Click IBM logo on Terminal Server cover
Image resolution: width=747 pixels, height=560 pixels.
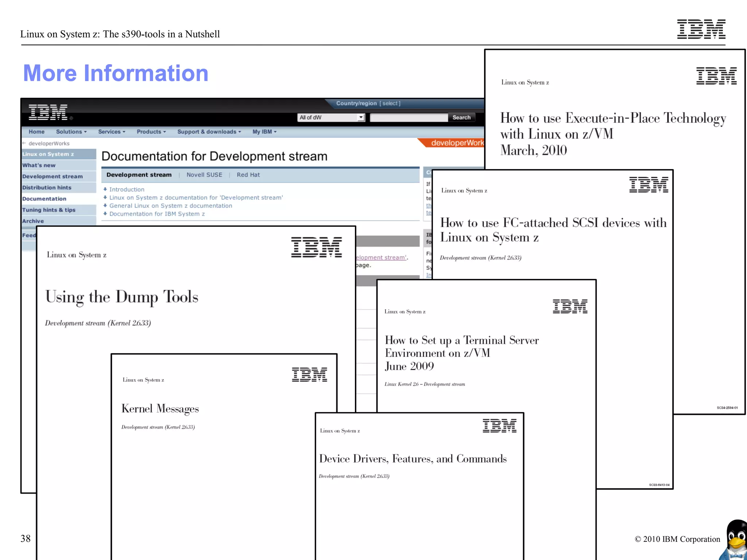(x=570, y=306)
